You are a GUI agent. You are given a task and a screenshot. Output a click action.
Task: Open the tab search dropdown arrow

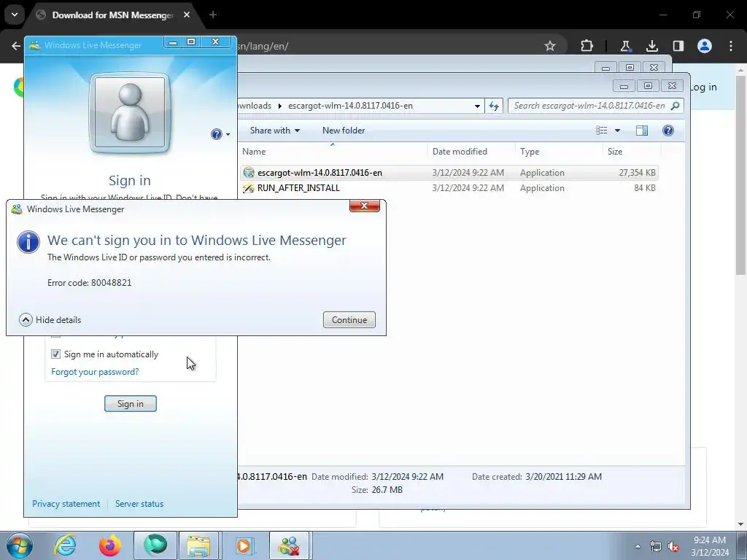(15, 15)
